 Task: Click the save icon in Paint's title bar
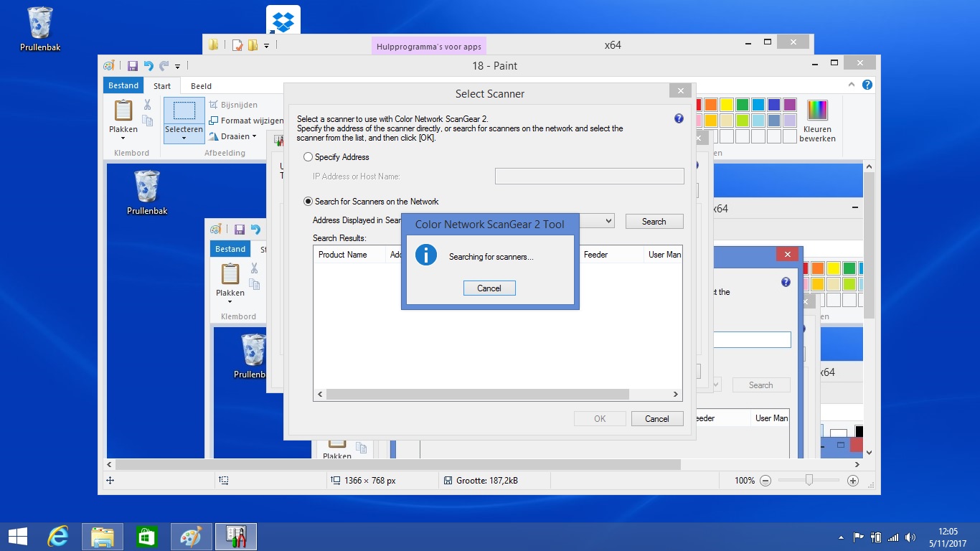click(133, 66)
